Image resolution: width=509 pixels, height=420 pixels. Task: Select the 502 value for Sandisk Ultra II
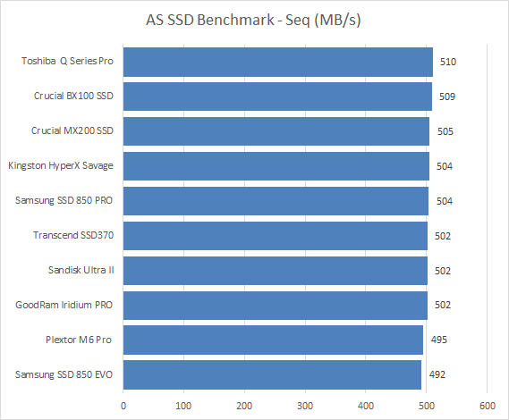(443, 271)
